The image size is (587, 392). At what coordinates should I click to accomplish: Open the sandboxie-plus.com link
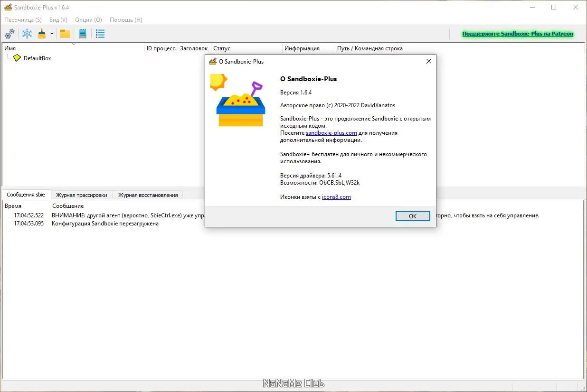331,133
